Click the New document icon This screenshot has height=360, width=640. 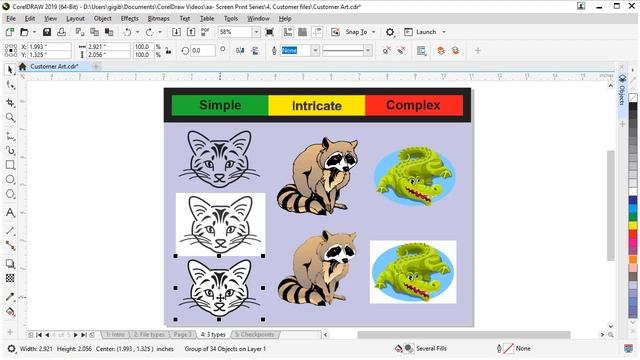point(10,32)
